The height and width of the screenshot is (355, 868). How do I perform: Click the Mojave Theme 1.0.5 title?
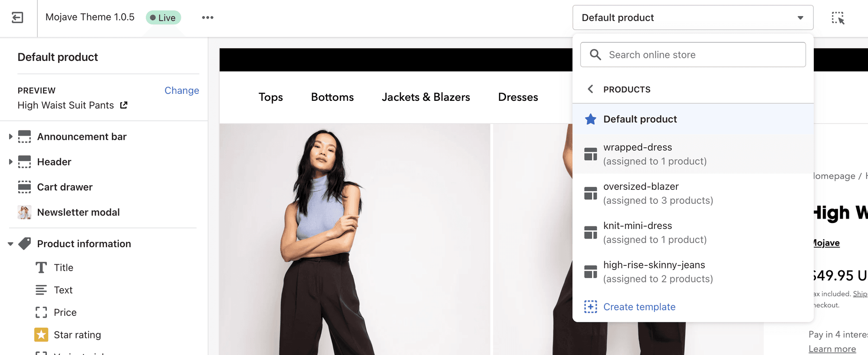(90, 17)
